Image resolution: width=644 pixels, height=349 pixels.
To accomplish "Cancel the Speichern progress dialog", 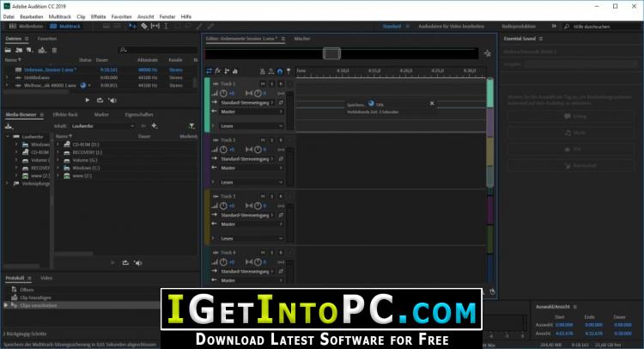I will click(x=432, y=104).
